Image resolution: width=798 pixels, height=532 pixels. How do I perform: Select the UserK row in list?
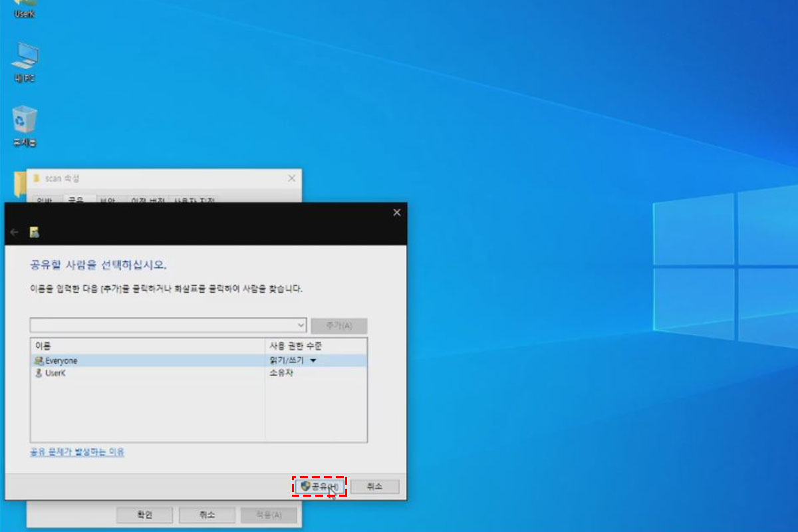(x=198, y=373)
